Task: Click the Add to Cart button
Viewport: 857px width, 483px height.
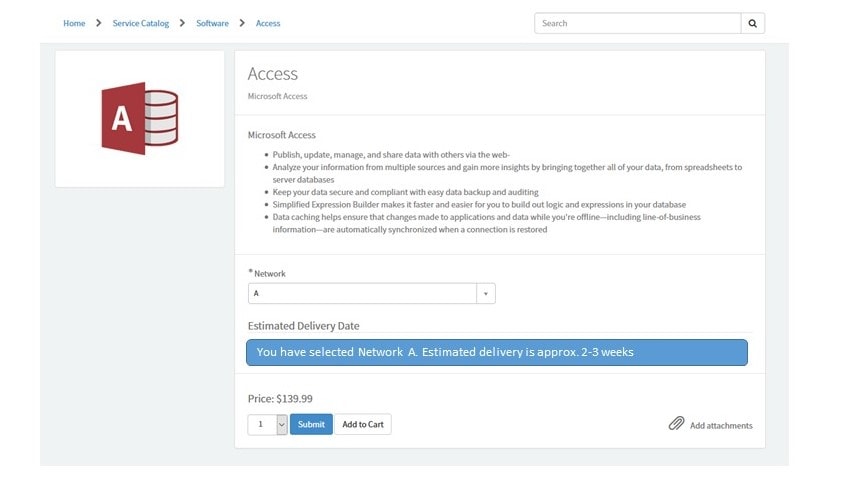Action: (x=363, y=425)
